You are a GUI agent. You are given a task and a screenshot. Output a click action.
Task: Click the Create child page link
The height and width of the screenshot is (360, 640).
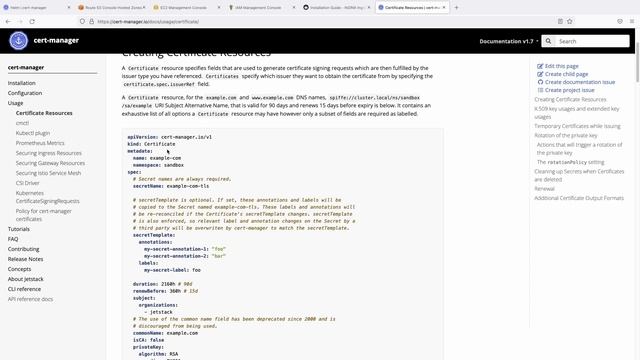pos(566,74)
